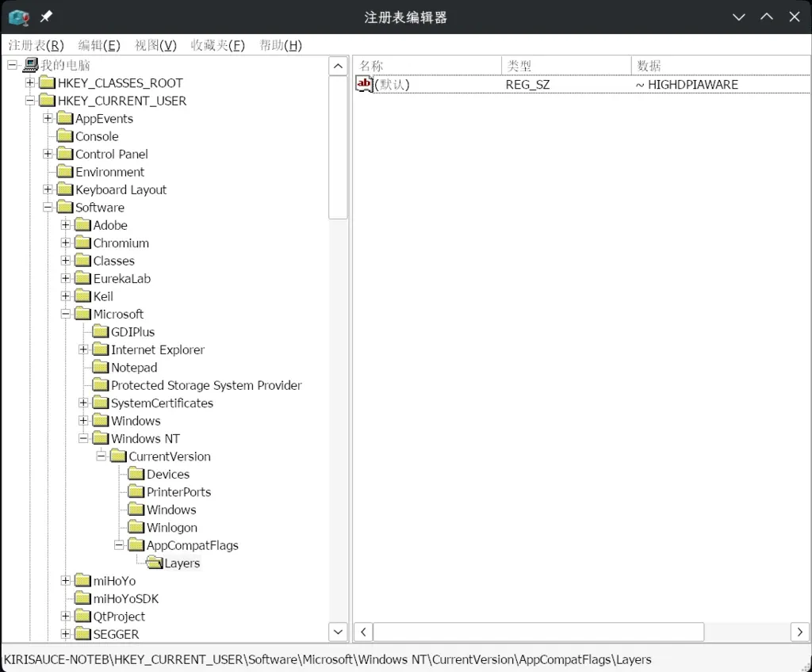812x672 pixels.
Task: Click the pin icon in title bar
Action: point(46,17)
